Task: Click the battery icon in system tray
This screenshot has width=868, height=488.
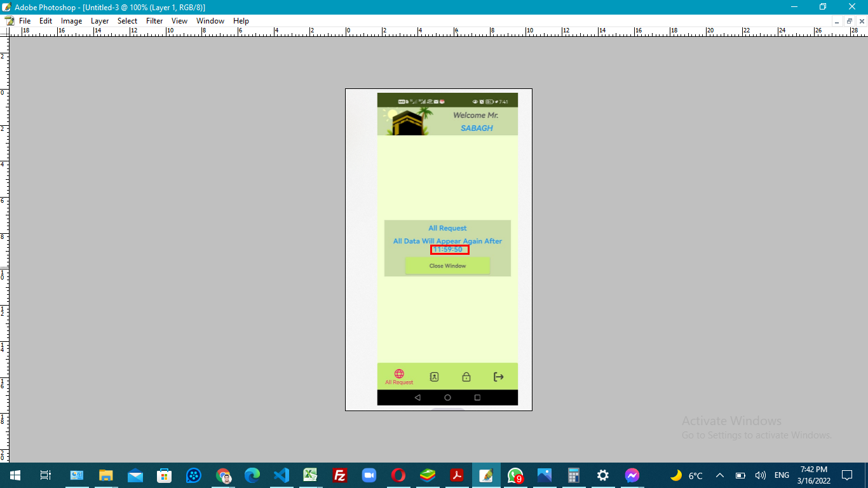Action: 740,475
